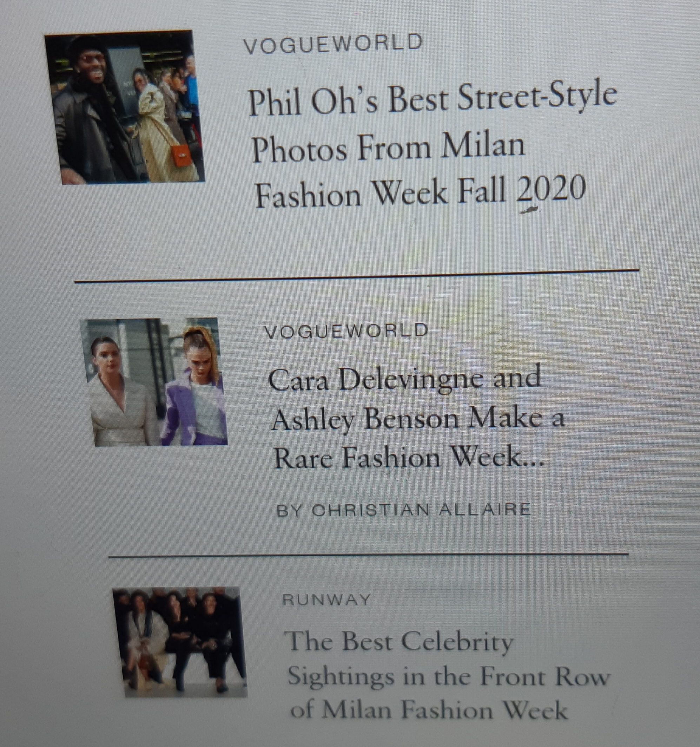
Task: Click the "Photos From Milan" headline line
Action: pyautogui.click(x=388, y=148)
